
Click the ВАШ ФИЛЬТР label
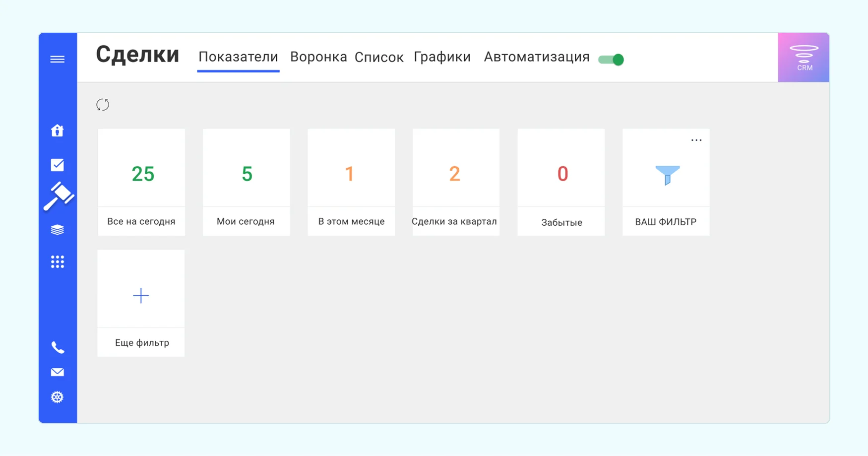[x=666, y=222]
